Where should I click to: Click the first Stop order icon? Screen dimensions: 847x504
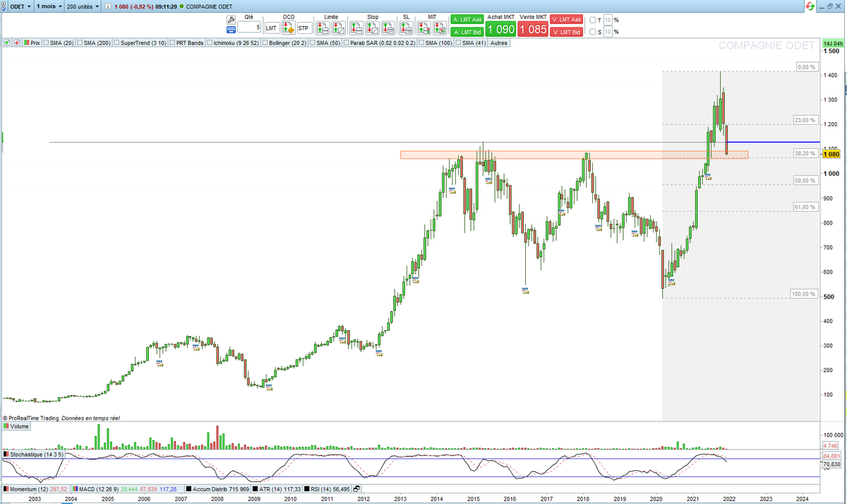[356, 28]
